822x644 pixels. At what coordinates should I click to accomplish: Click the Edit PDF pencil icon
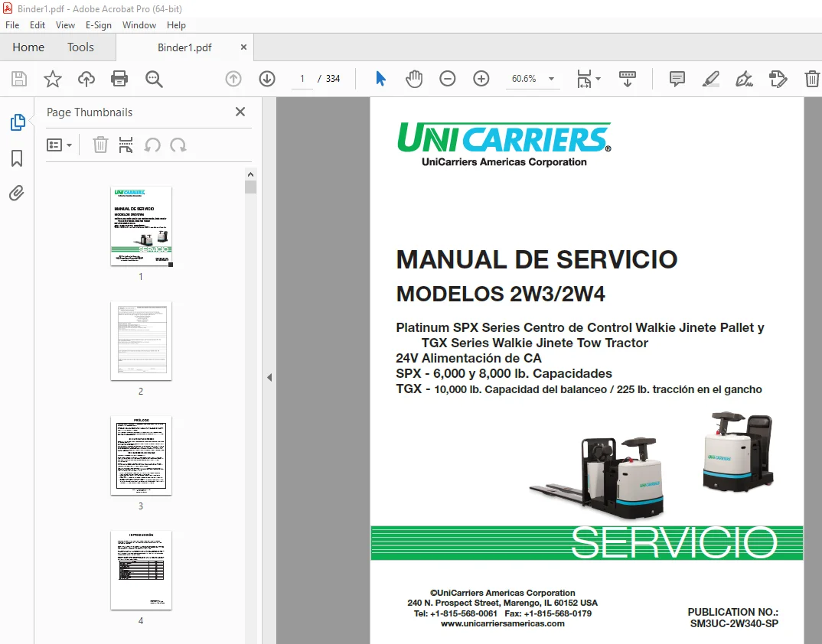pyautogui.click(x=778, y=79)
